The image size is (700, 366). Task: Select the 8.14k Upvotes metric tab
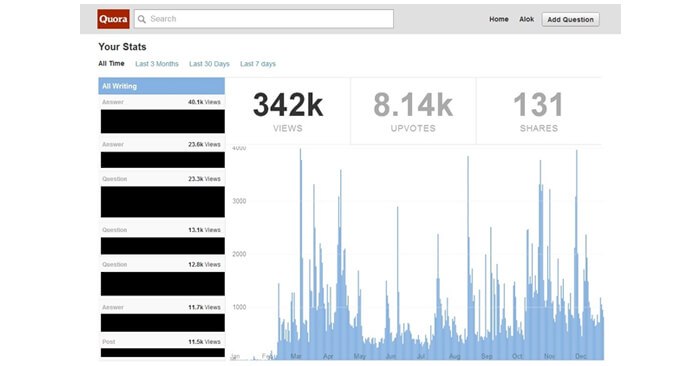(413, 111)
